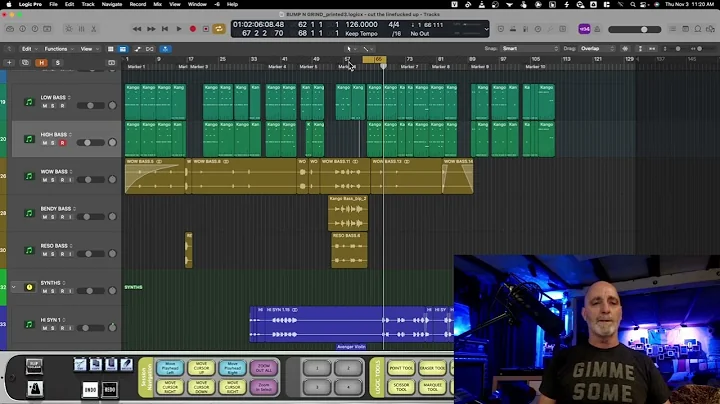Open the LCD display mode chevron
Viewport: 720px width, 404px height.
point(486,29)
